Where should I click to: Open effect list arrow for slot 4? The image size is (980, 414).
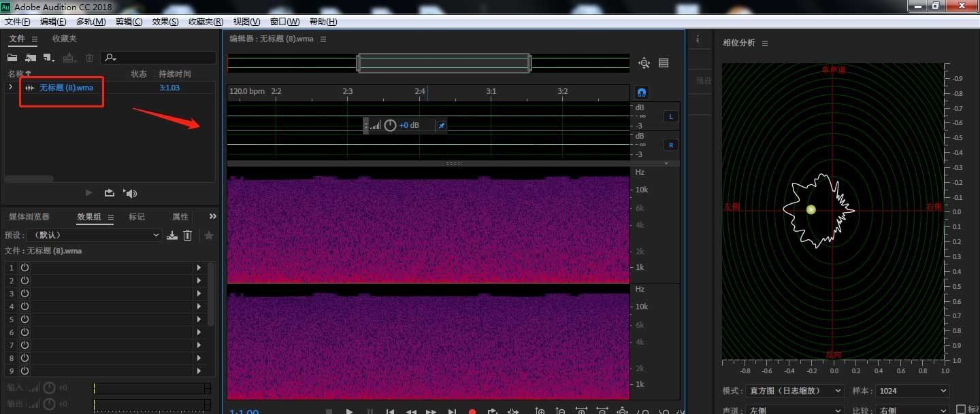pos(199,307)
